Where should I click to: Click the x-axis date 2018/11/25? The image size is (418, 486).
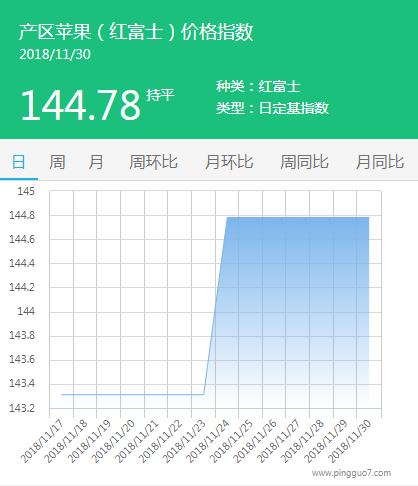point(231,441)
